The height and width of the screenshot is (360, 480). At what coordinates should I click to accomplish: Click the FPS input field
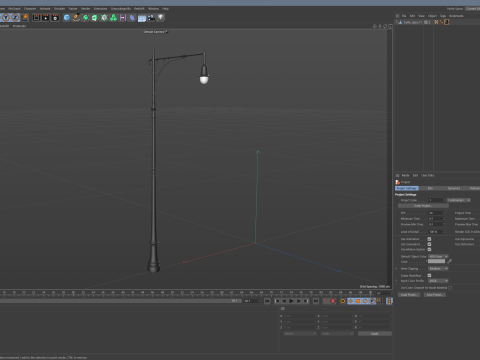click(x=436, y=213)
